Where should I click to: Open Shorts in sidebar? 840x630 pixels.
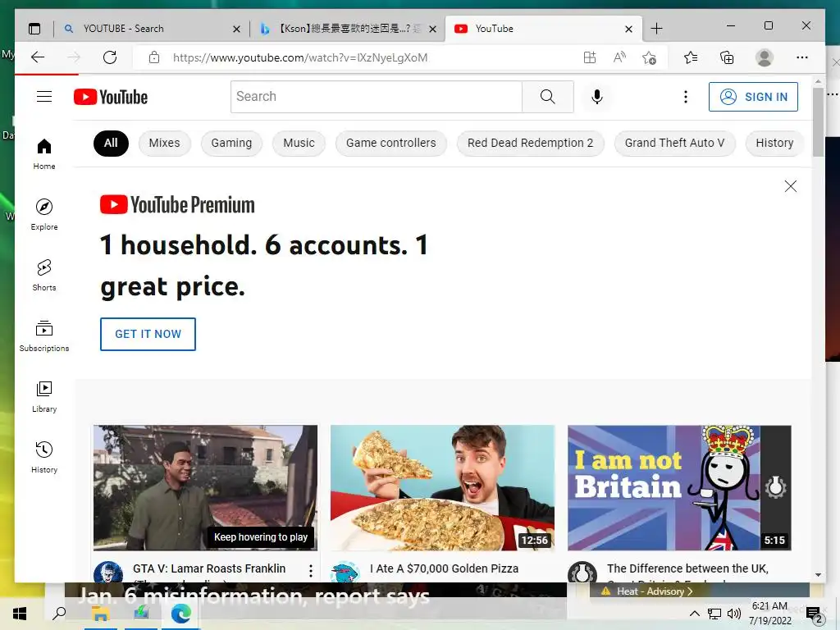[x=44, y=276]
